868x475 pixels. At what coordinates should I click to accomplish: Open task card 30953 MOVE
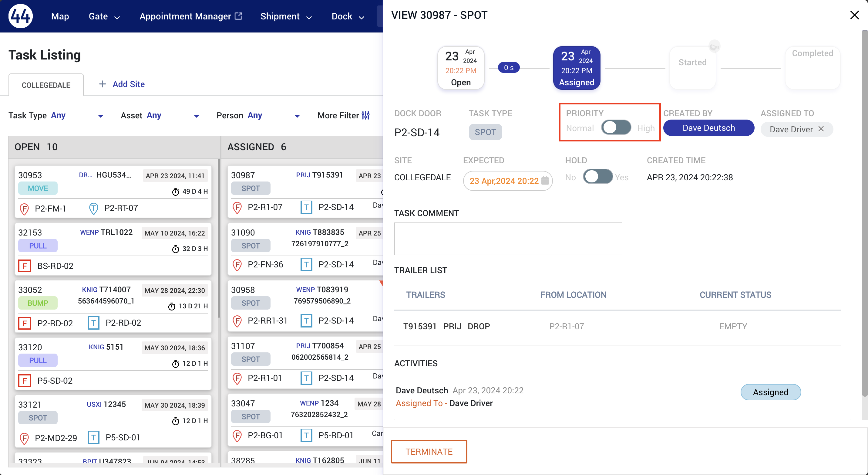pos(113,192)
